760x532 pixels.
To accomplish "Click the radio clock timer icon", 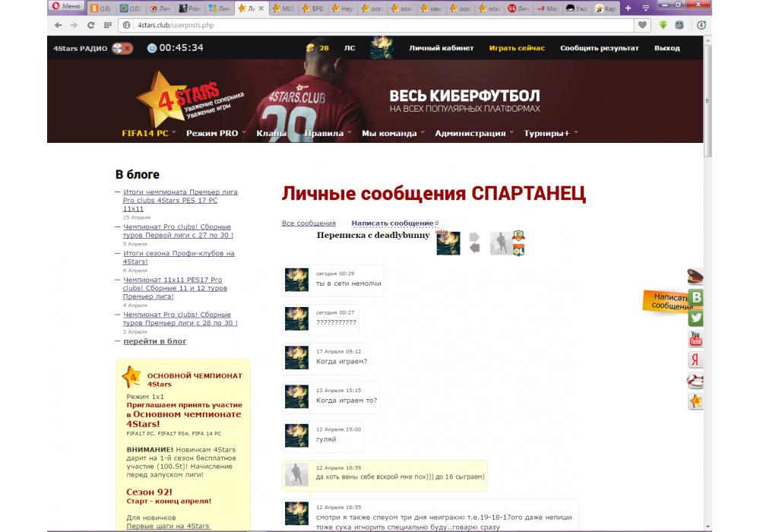I will tap(152, 48).
